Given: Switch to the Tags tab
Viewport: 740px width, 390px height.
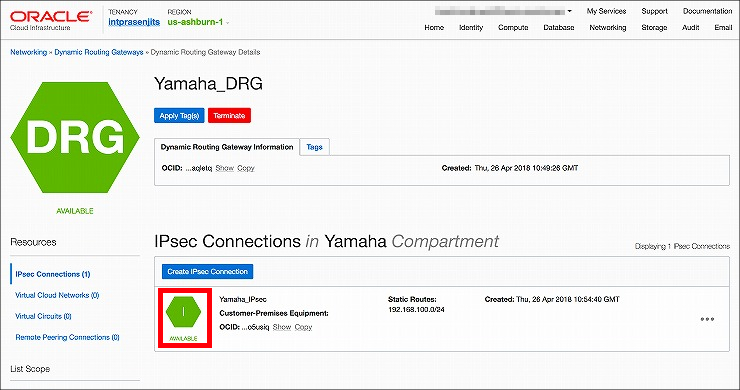Looking at the screenshot, I should (x=314, y=147).
